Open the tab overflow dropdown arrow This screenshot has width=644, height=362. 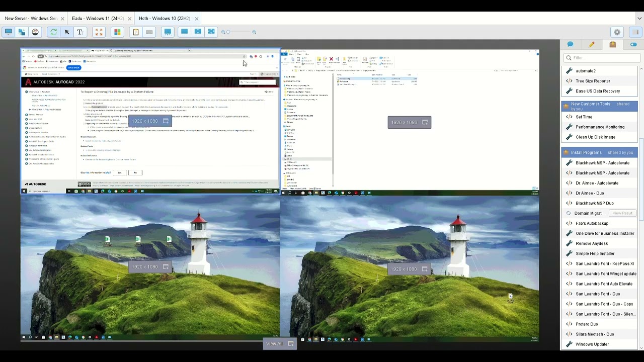point(639,19)
